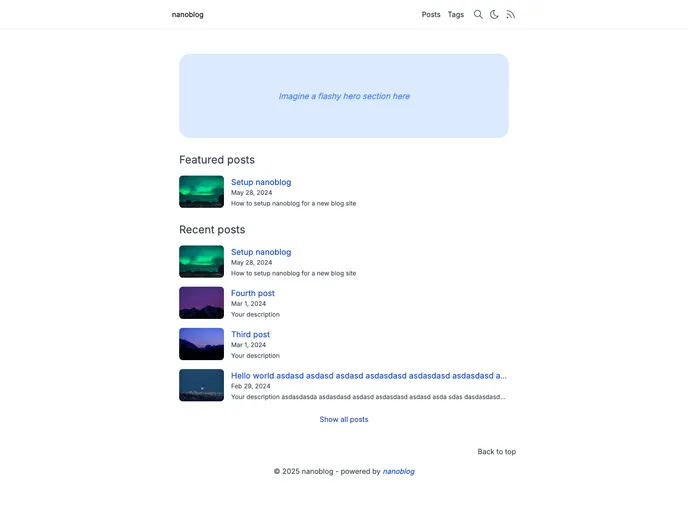Click the Third post blue dusk thumbnail
This screenshot has height=512, width=688.
(x=201, y=344)
